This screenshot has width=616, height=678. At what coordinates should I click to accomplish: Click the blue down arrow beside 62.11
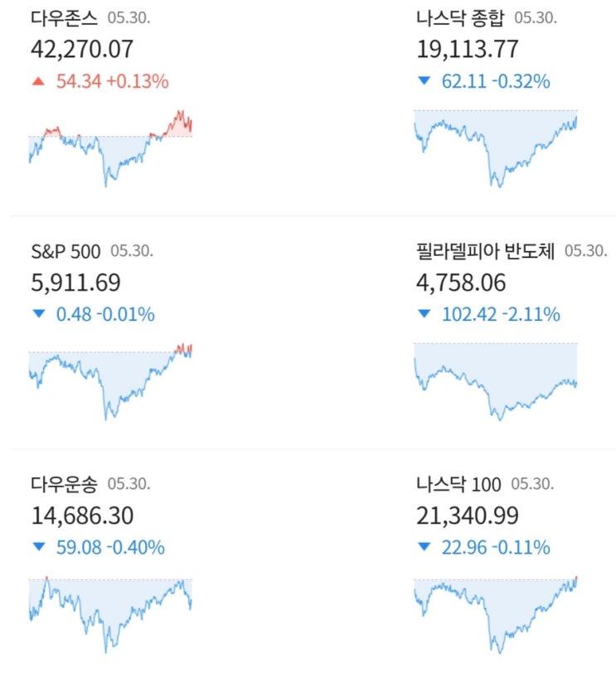coord(424,81)
